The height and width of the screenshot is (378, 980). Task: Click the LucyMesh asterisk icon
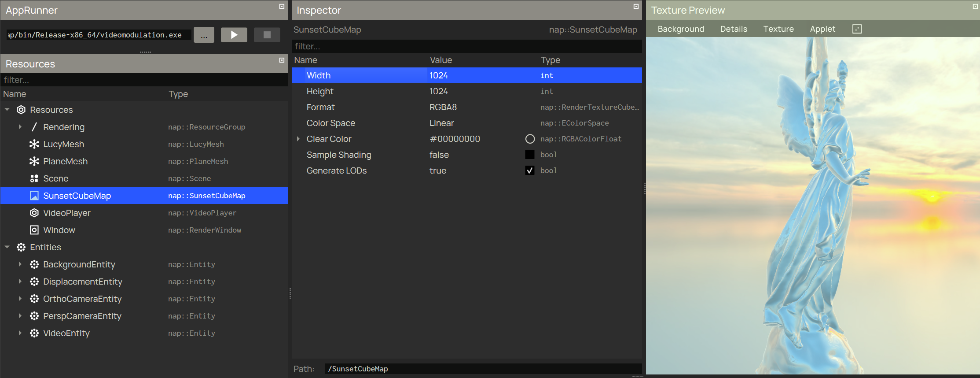[34, 144]
